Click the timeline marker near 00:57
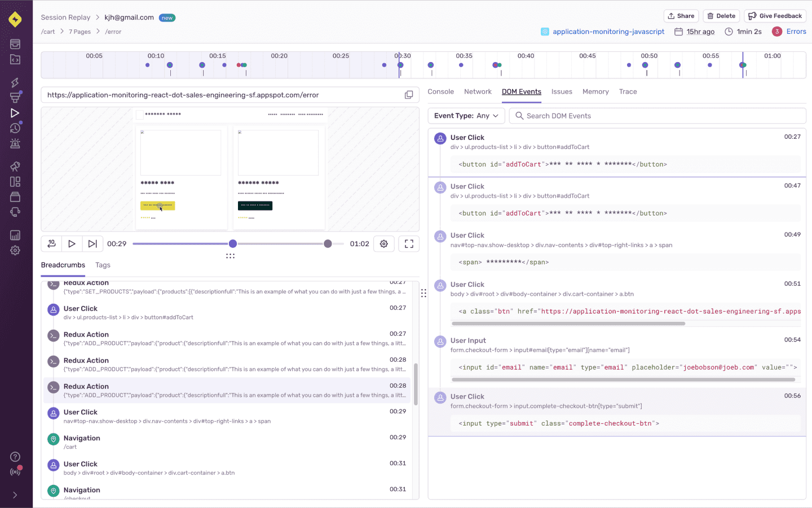 click(x=743, y=65)
